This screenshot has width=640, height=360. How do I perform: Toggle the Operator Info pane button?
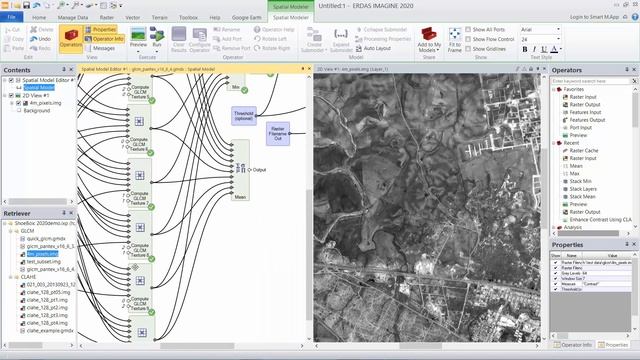[x=104, y=39]
